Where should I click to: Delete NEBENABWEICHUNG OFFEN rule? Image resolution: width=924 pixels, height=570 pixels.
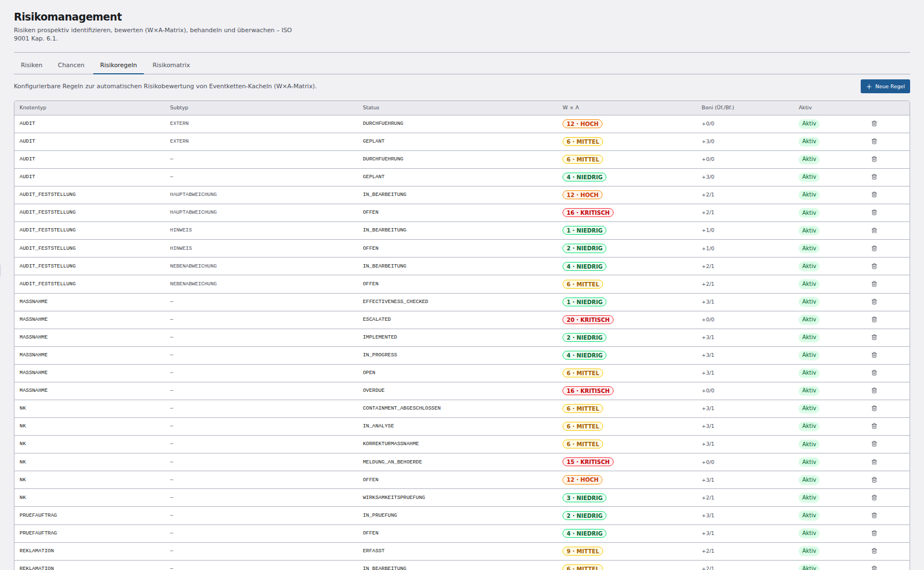(874, 284)
